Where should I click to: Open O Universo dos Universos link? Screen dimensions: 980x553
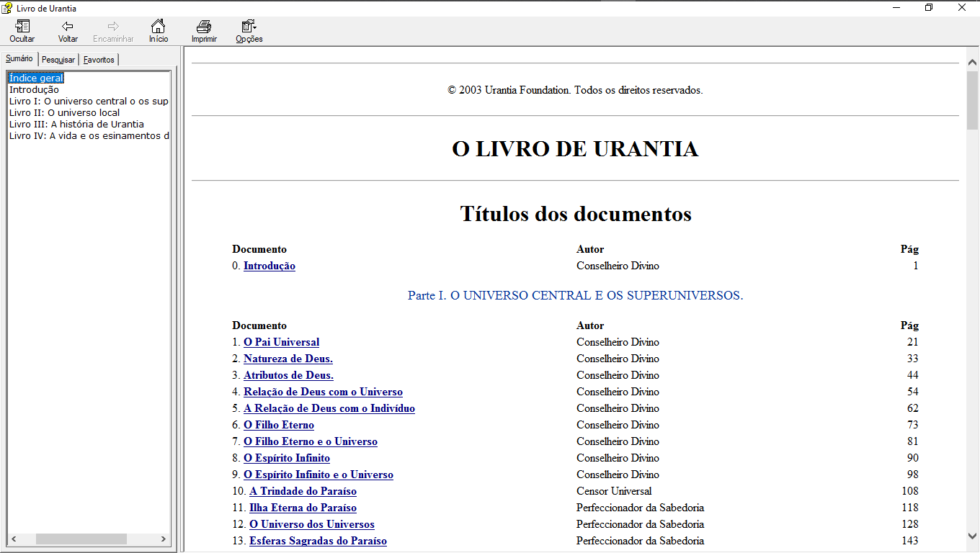tap(312, 524)
